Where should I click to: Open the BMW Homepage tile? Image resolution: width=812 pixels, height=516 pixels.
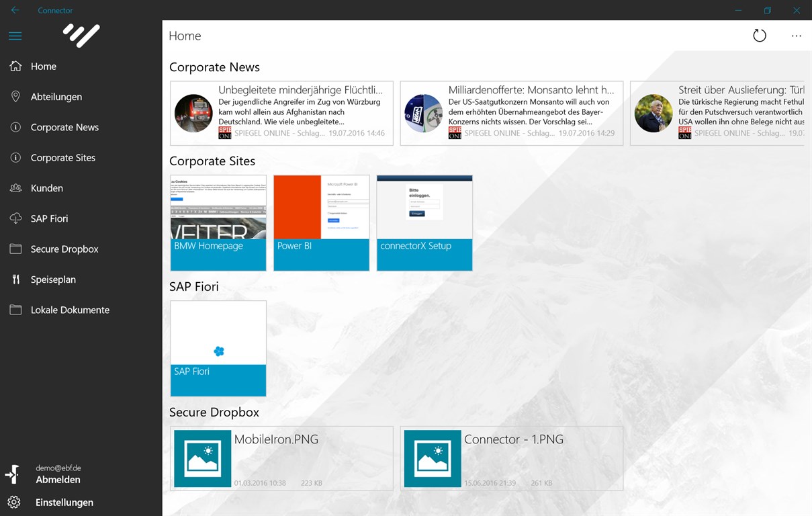(x=218, y=222)
